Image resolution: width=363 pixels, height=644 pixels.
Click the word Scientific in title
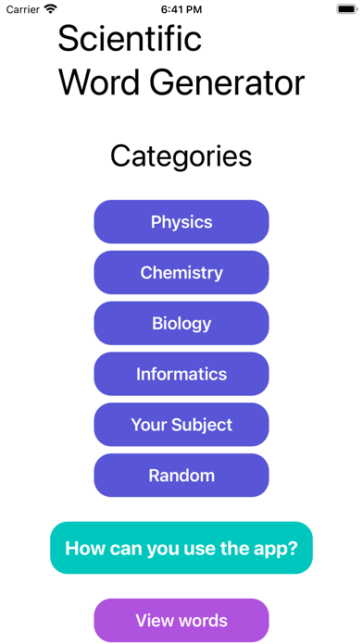pos(130,38)
